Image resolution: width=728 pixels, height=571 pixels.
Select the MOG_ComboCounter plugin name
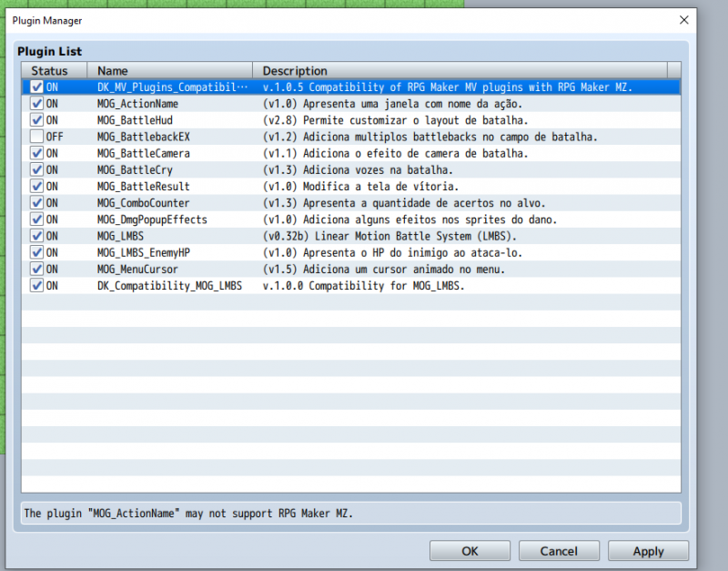tap(144, 203)
